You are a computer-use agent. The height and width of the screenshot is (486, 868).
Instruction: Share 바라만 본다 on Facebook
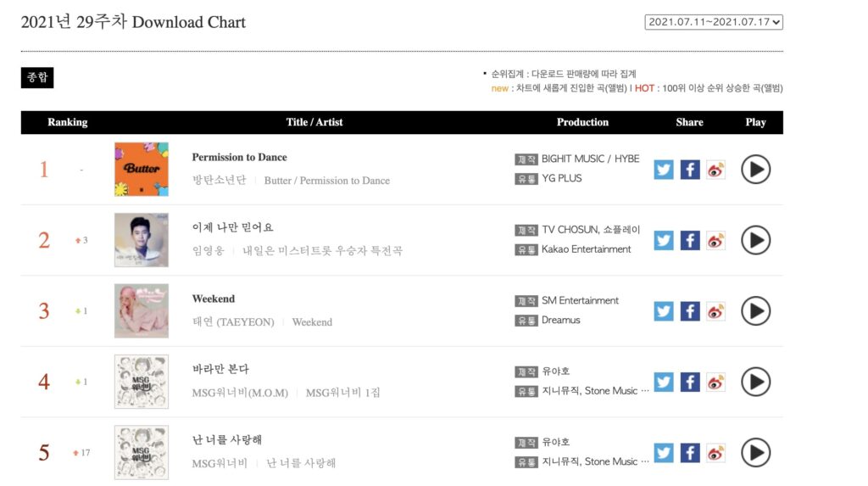[690, 382]
